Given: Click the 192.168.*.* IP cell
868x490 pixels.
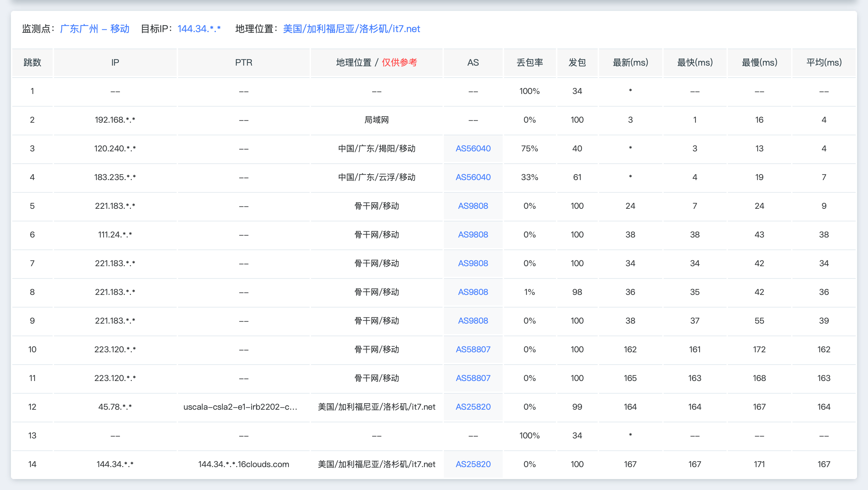Looking at the screenshot, I should tap(115, 120).
